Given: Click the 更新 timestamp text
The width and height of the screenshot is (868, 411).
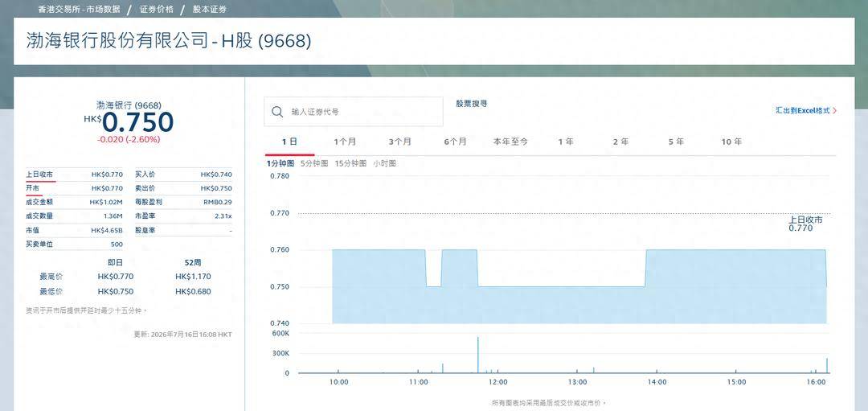Looking at the screenshot, I should (182, 335).
